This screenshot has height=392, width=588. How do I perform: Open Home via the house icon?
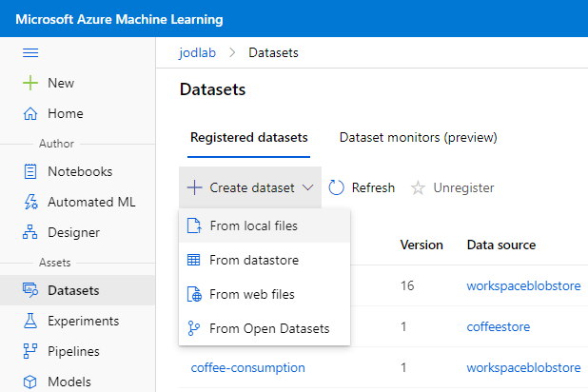click(30, 114)
